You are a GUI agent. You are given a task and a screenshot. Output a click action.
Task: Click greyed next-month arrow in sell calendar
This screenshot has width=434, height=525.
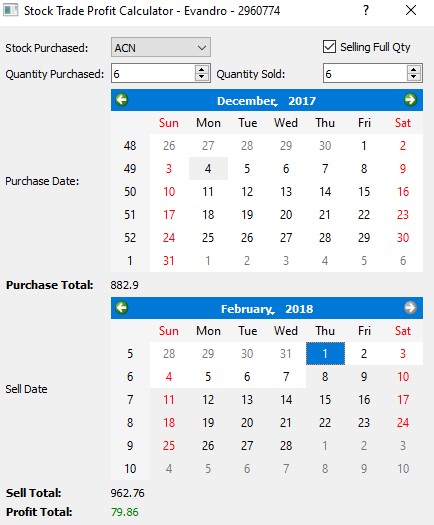pos(410,308)
